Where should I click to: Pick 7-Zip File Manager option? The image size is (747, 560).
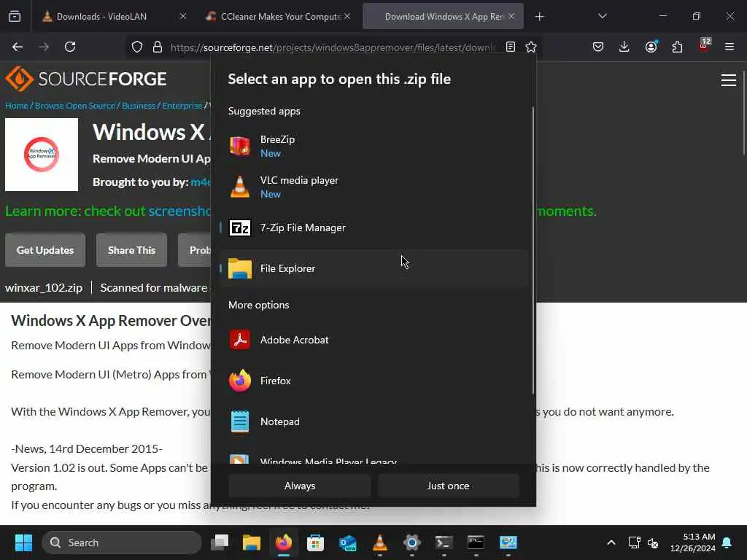(x=373, y=227)
